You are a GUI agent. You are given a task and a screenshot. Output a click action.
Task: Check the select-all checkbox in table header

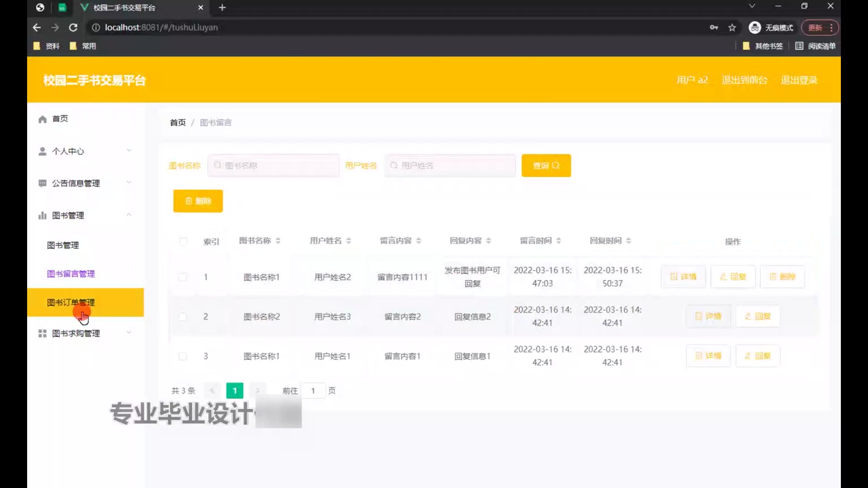183,241
